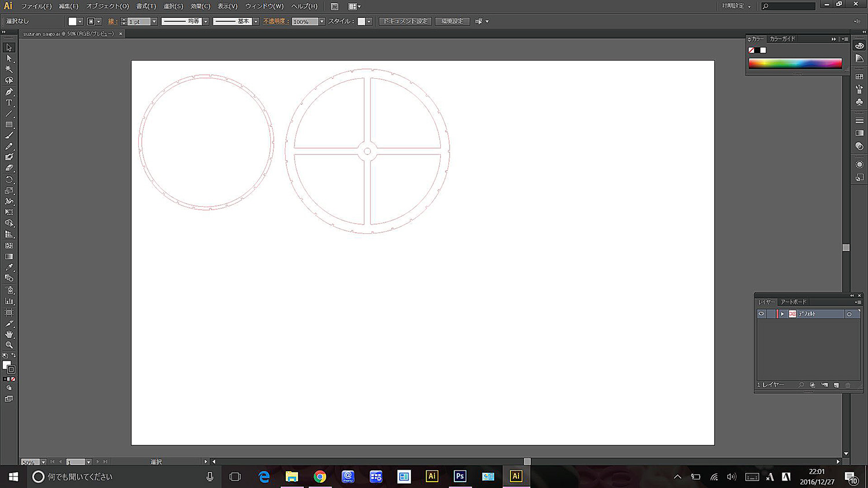Select the Eraser tool
This screenshot has width=868, height=488.
pyautogui.click(x=9, y=168)
